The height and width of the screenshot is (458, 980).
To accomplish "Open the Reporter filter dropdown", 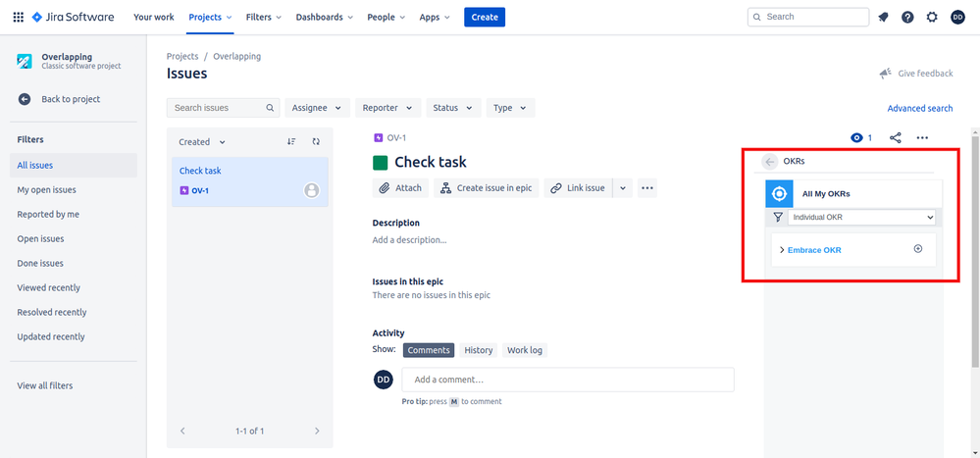I will pyautogui.click(x=388, y=108).
